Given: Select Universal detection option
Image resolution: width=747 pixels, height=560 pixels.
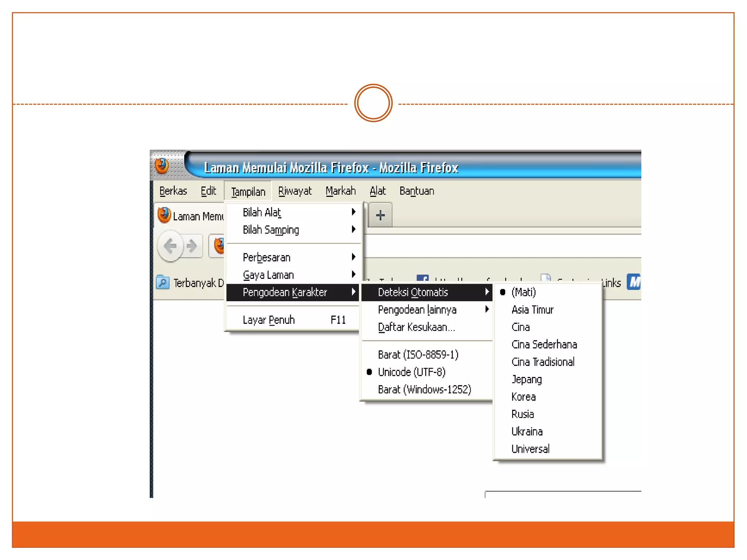Looking at the screenshot, I should tap(530, 449).
